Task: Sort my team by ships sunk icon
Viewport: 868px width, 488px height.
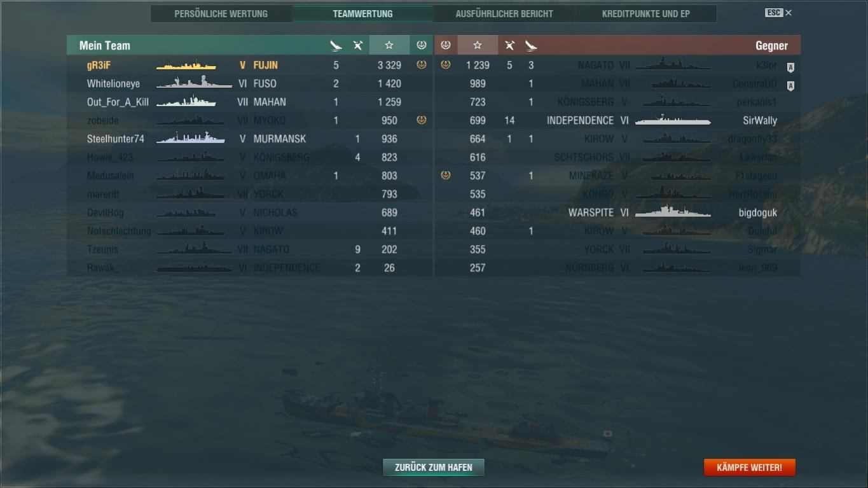Action: [336, 45]
